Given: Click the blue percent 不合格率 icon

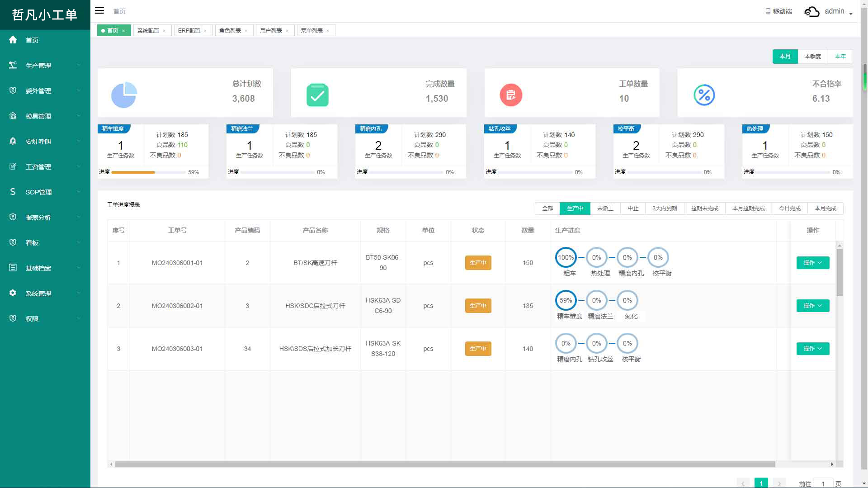Looking at the screenshot, I should (x=704, y=95).
